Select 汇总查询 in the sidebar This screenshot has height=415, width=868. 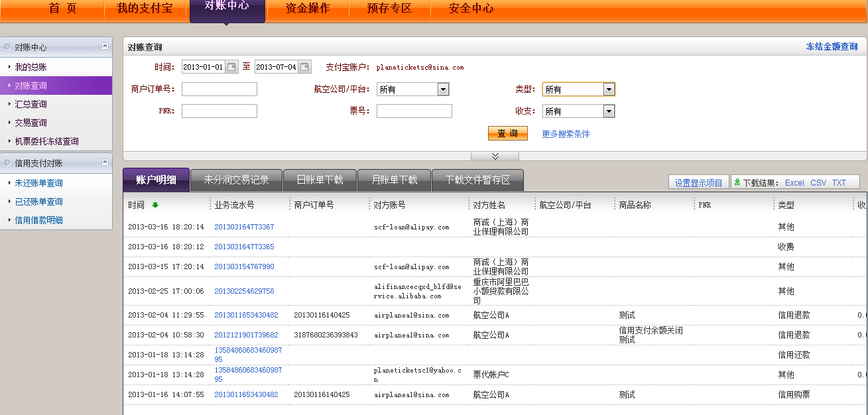coord(31,104)
